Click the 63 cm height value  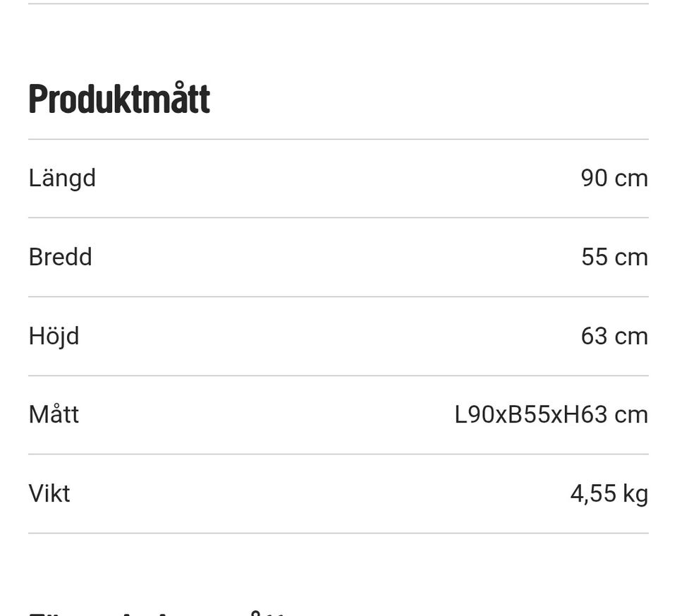614,336
